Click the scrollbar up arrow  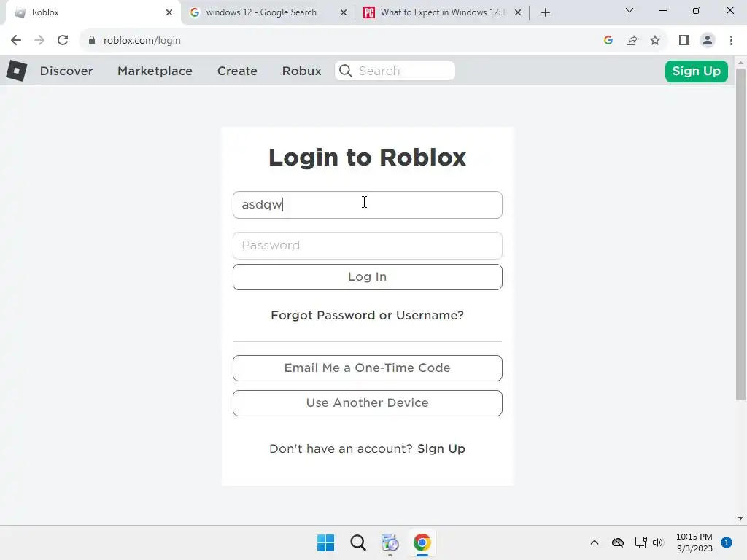[740, 63]
